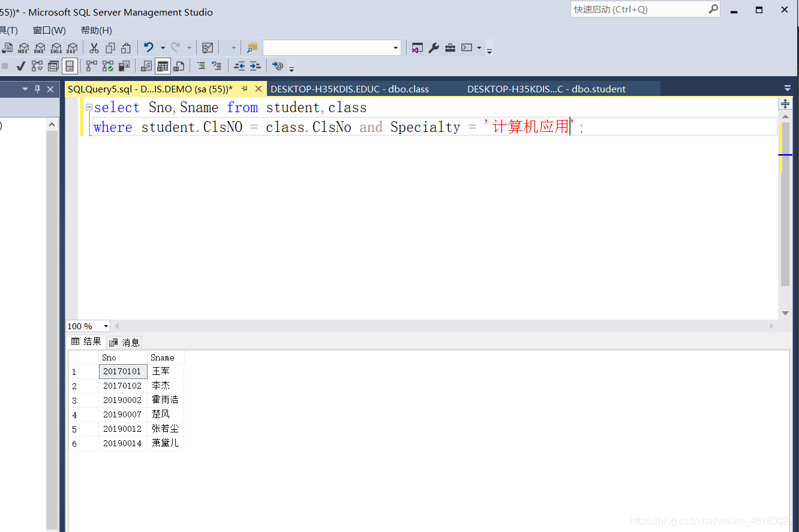
Task: Click the editor horizontal scrollbar track
Action: [x=443, y=326]
